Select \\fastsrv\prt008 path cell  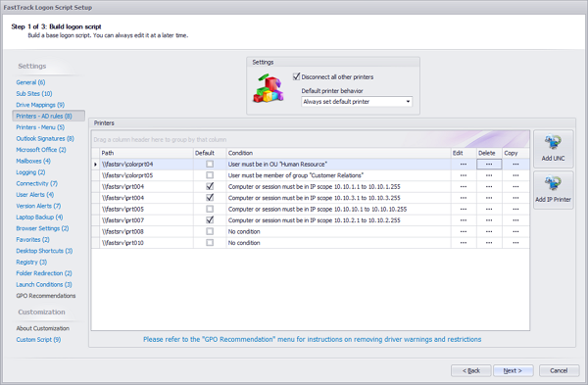[147, 231]
